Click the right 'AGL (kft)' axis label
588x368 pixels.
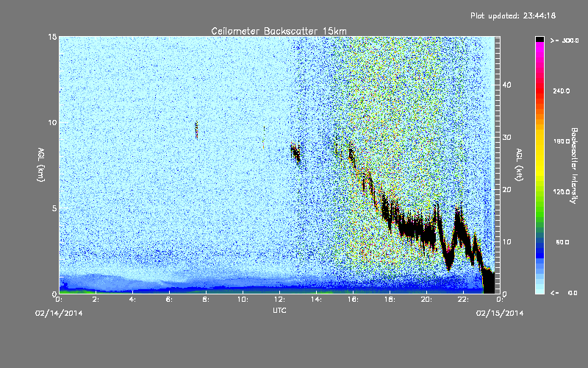pyautogui.click(x=519, y=164)
